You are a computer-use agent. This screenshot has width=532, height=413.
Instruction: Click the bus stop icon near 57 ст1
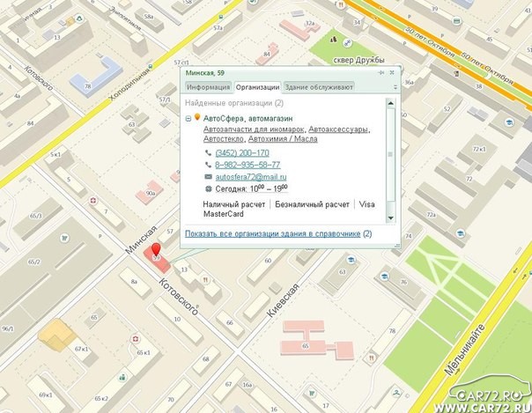[151, 67]
